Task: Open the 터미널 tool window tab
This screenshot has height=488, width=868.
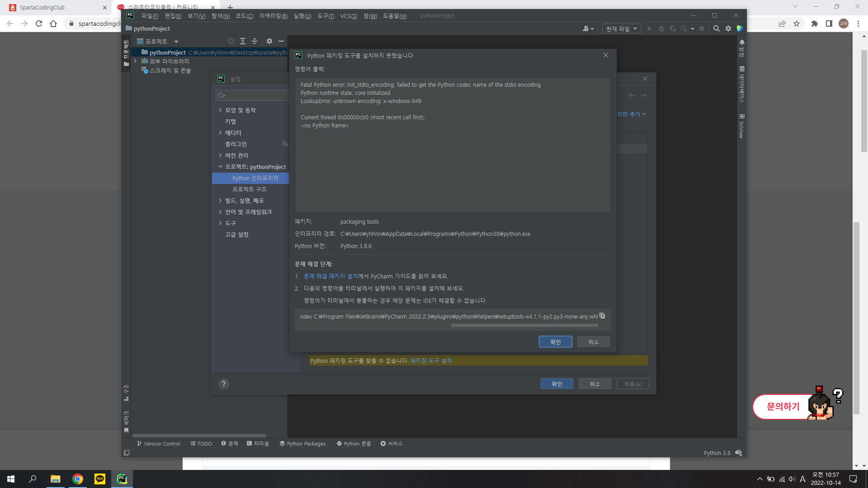Action: click(258, 444)
